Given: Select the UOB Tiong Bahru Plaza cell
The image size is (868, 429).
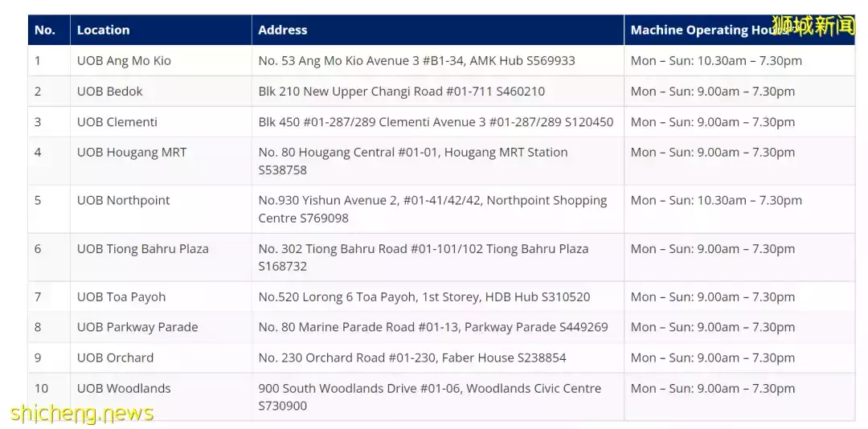Looking at the screenshot, I should coord(161,257).
